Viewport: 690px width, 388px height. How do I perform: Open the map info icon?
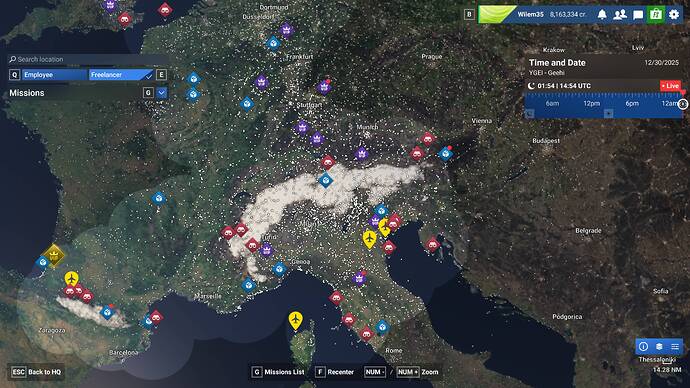click(x=643, y=347)
